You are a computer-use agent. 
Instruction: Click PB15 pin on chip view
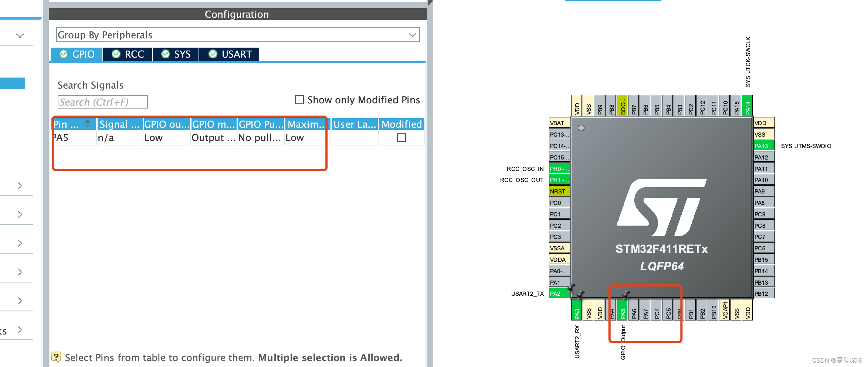click(764, 260)
